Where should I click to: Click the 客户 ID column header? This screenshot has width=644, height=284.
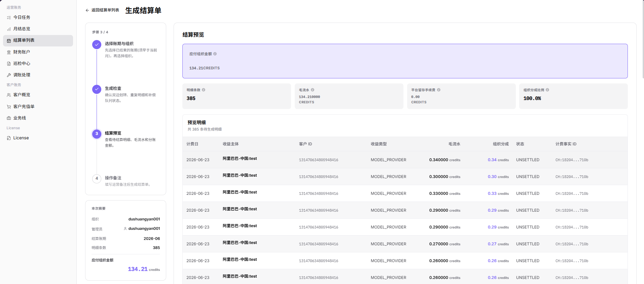tap(306, 144)
